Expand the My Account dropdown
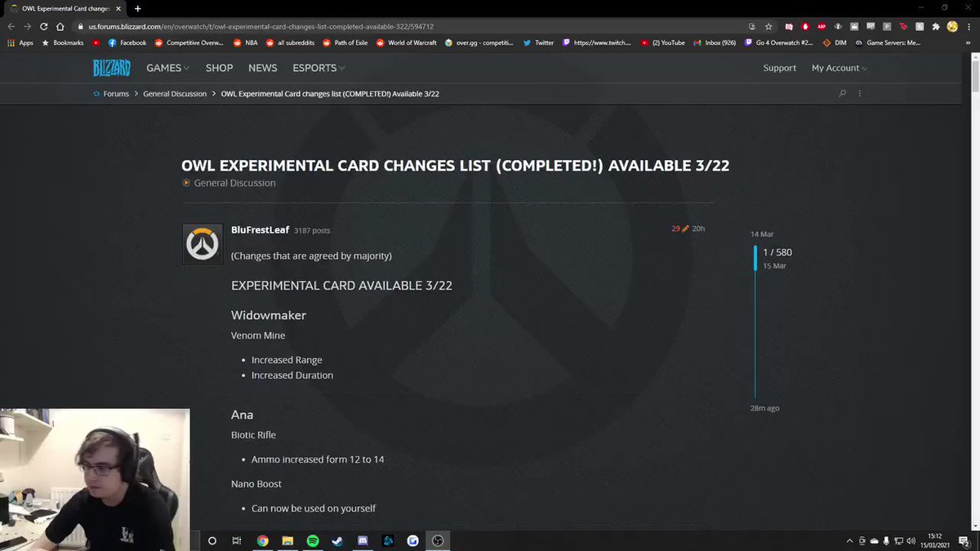The width and height of the screenshot is (980, 551). [838, 68]
